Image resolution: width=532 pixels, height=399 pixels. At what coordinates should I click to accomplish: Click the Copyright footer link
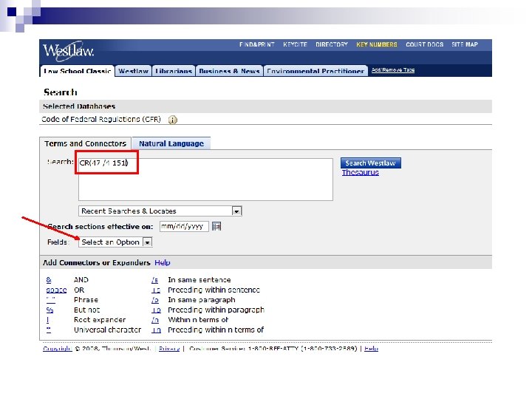58,349
